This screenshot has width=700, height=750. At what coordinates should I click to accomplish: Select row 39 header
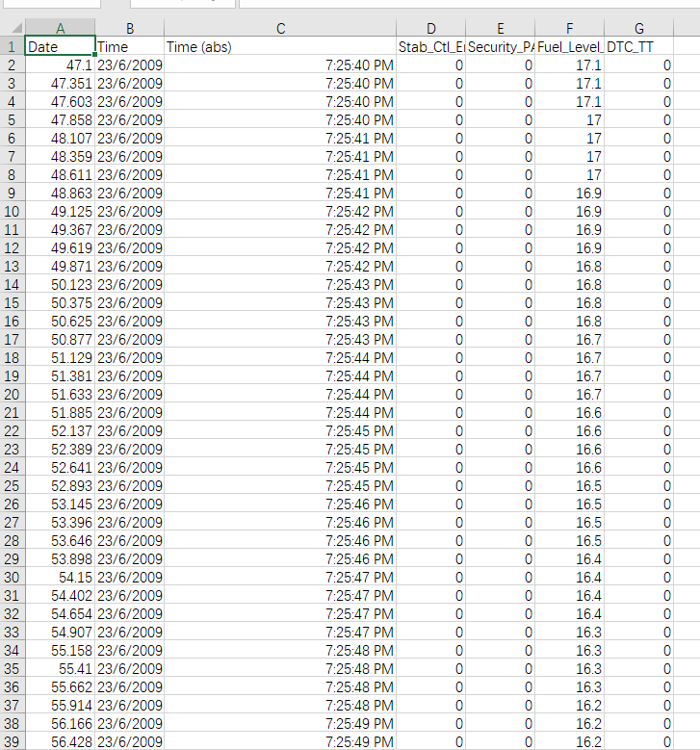[x=12, y=742]
